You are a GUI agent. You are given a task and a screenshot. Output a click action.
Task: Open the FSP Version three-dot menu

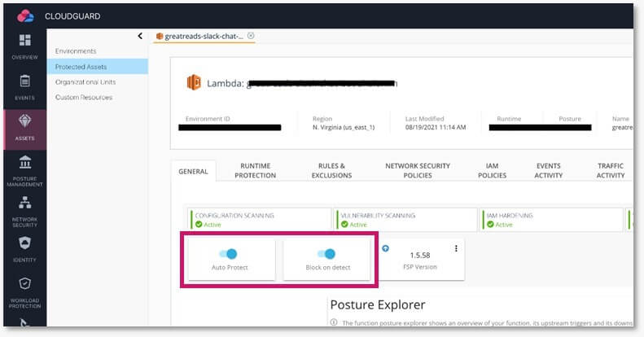456,248
